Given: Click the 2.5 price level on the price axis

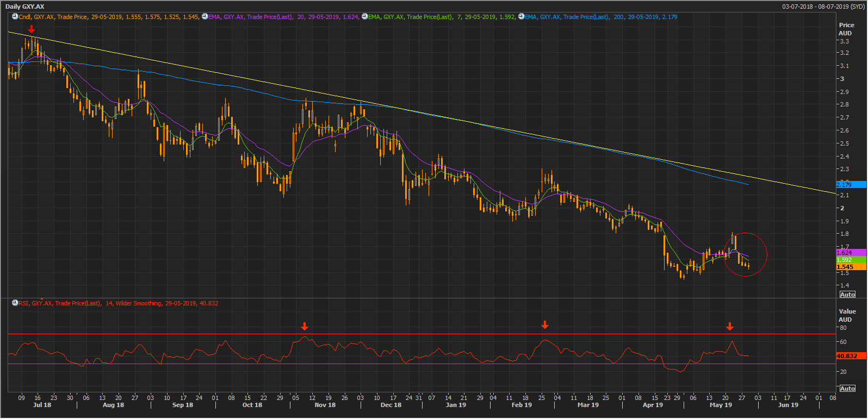Looking at the screenshot, I should coord(844,143).
